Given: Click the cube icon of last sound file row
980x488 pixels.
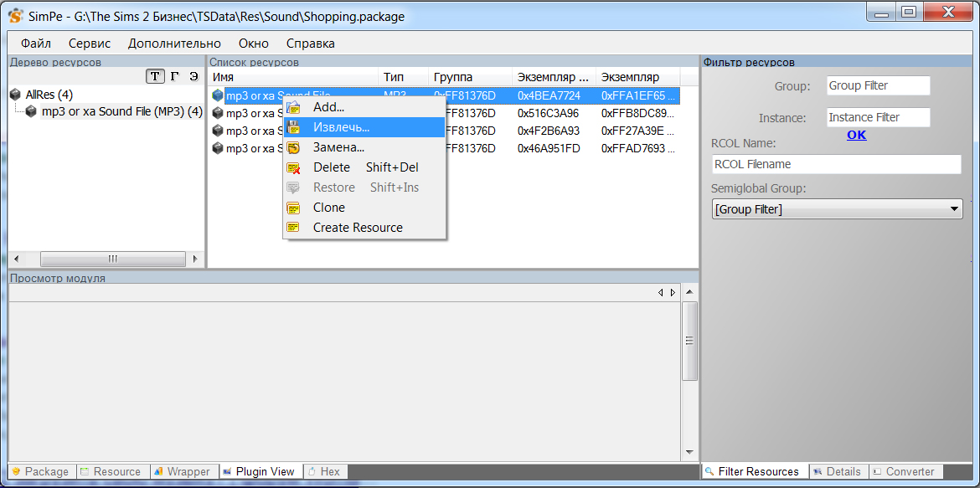Looking at the screenshot, I should click(x=218, y=148).
